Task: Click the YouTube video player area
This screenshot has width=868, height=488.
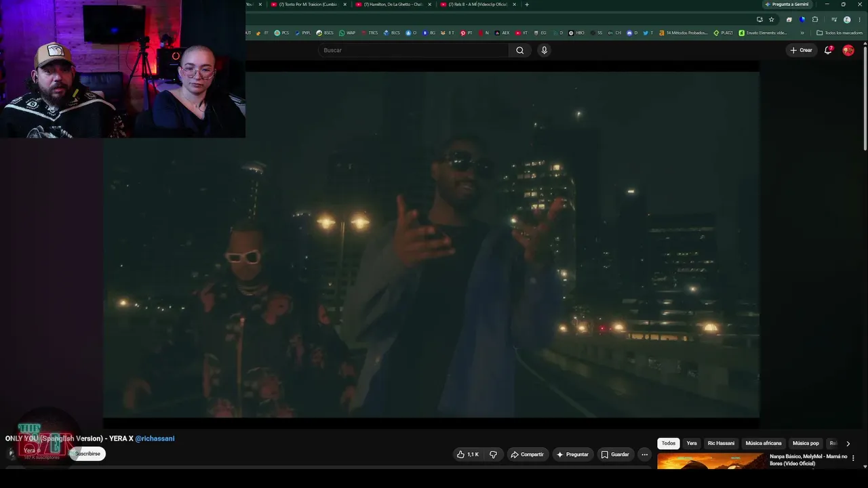Action: click(431, 245)
